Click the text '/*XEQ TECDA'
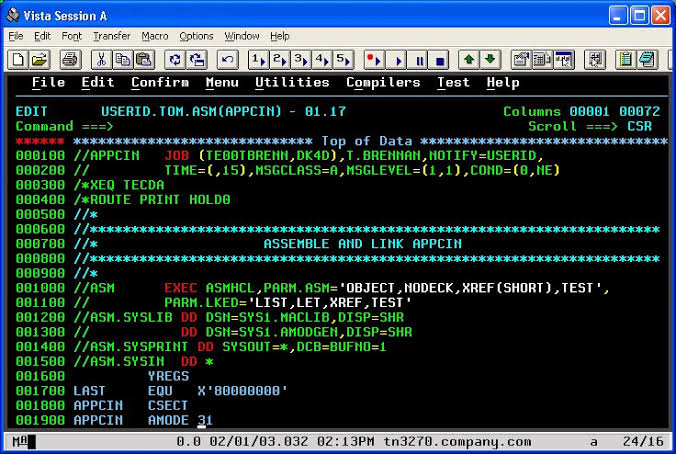Image resolution: width=676 pixels, height=454 pixels. click(119, 185)
